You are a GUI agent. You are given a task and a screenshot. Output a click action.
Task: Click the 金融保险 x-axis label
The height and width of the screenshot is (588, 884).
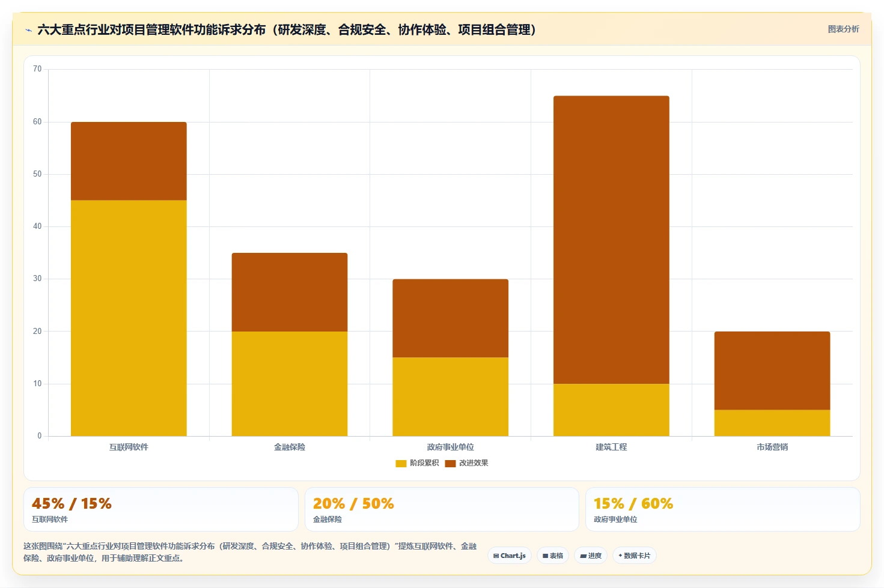[290, 447]
